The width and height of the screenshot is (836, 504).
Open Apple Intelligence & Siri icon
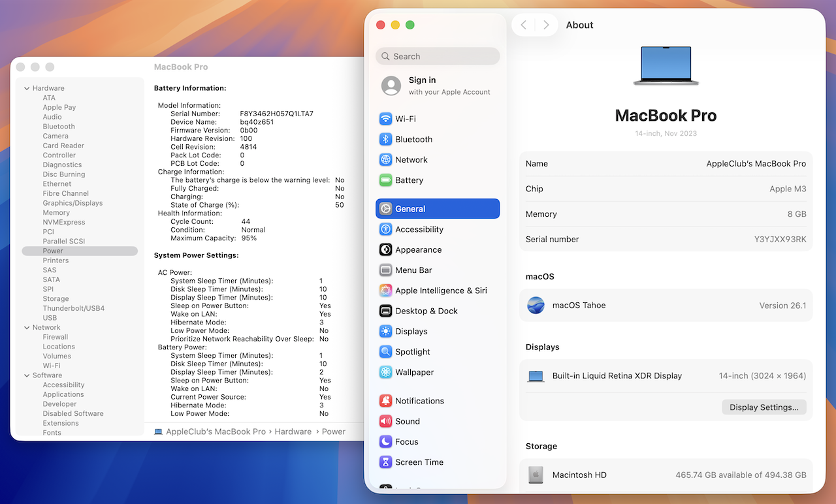(385, 291)
